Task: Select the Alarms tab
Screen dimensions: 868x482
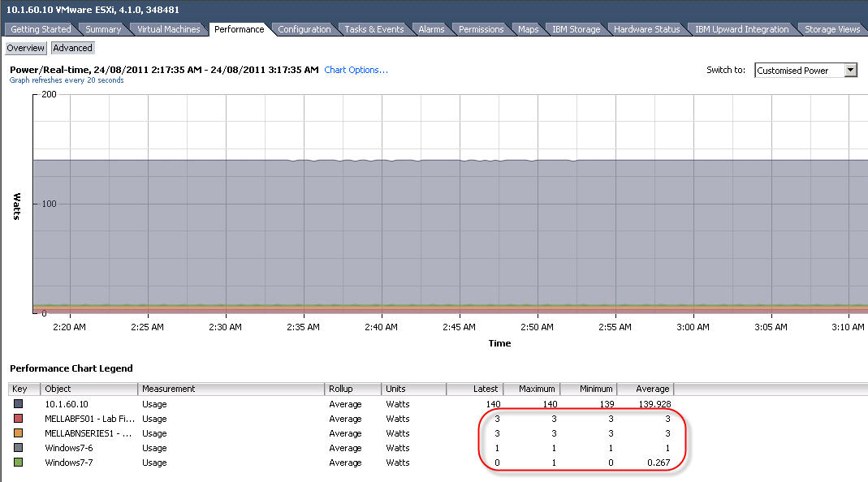Action: (431, 29)
